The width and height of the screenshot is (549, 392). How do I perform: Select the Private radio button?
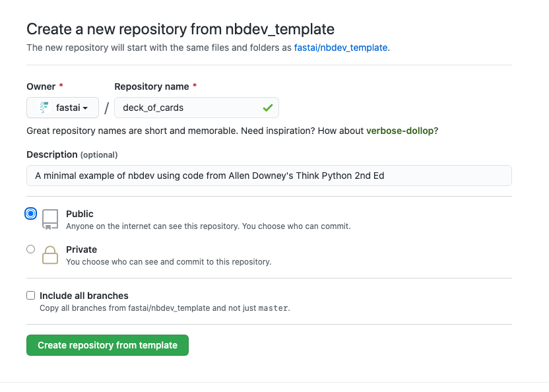(x=31, y=249)
